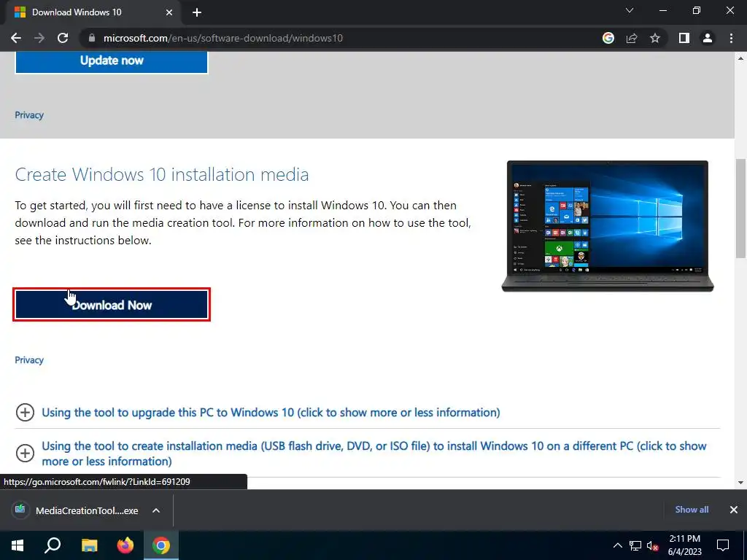Click the muted volume tray icon
Viewport: 747px width, 560px height.
point(652,545)
